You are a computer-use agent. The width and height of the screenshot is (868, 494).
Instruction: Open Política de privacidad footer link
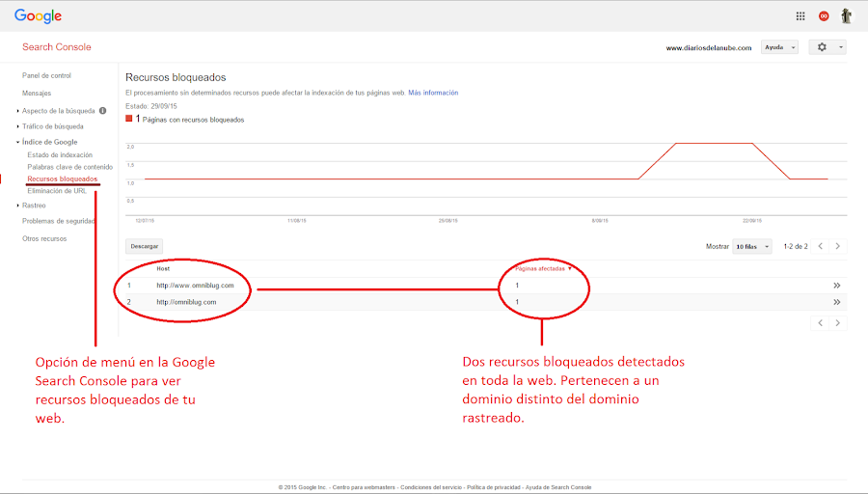pos(494,487)
